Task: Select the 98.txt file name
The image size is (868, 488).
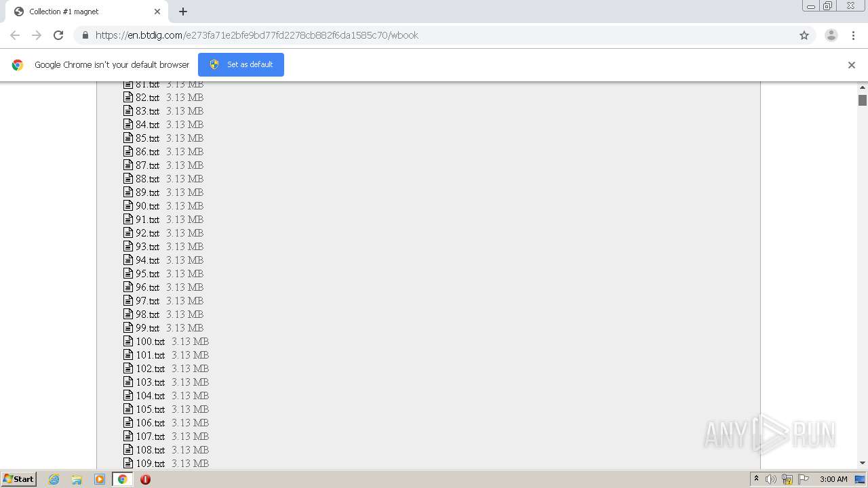Action: point(147,314)
